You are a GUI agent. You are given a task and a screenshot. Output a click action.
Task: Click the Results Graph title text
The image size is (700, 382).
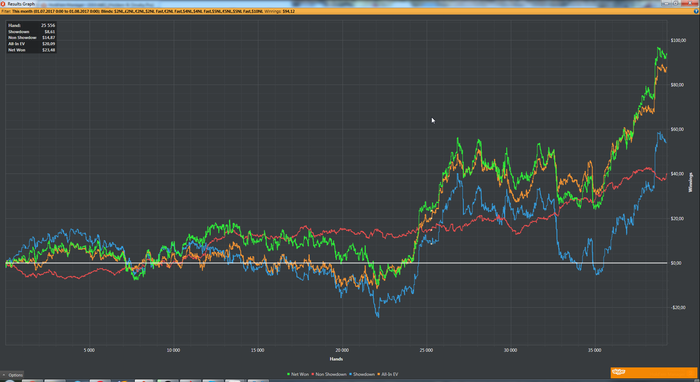click(x=21, y=4)
